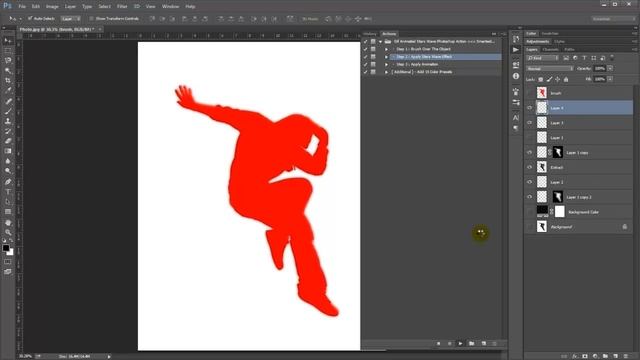Enable the Auto-Select checkbox
This screenshot has height=360, width=640.
tap(30, 18)
